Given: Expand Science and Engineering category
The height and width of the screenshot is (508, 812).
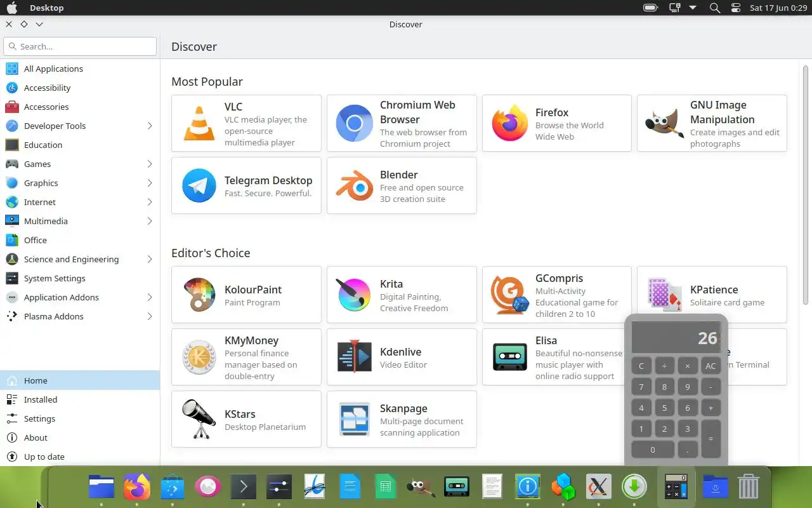Looking at the screenshot, I should click(150, 259).
